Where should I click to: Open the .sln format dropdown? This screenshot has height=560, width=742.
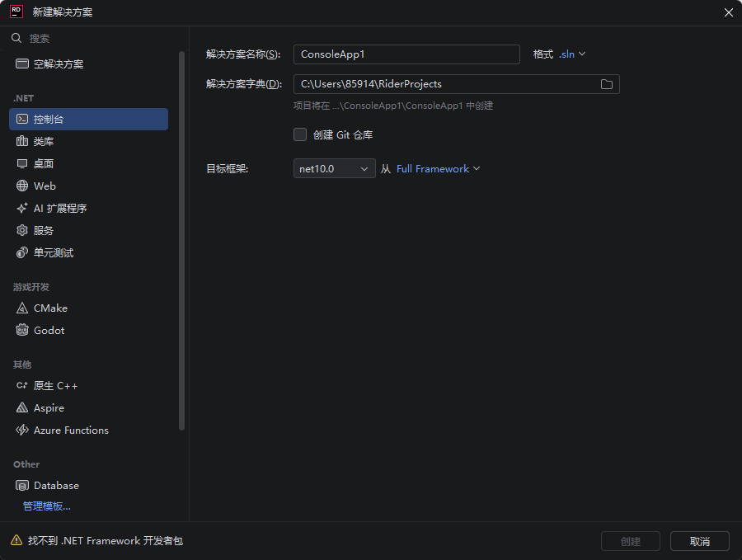click(572, 54)
